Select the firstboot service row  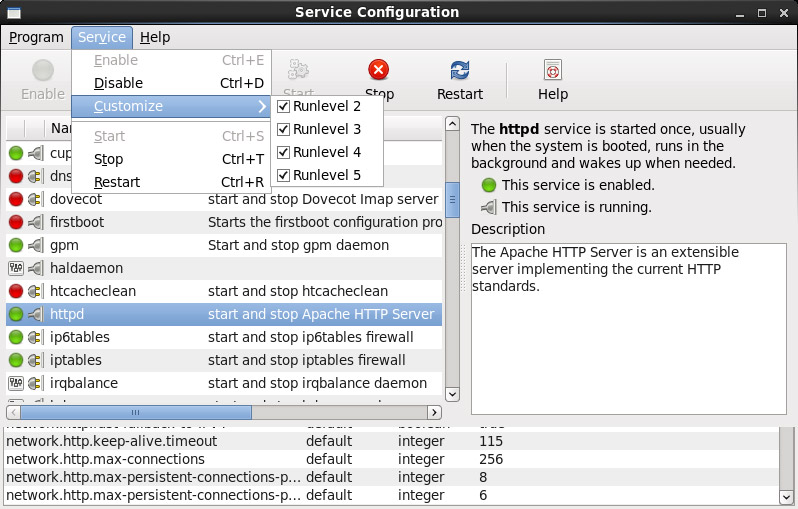[x=224, y=222]
